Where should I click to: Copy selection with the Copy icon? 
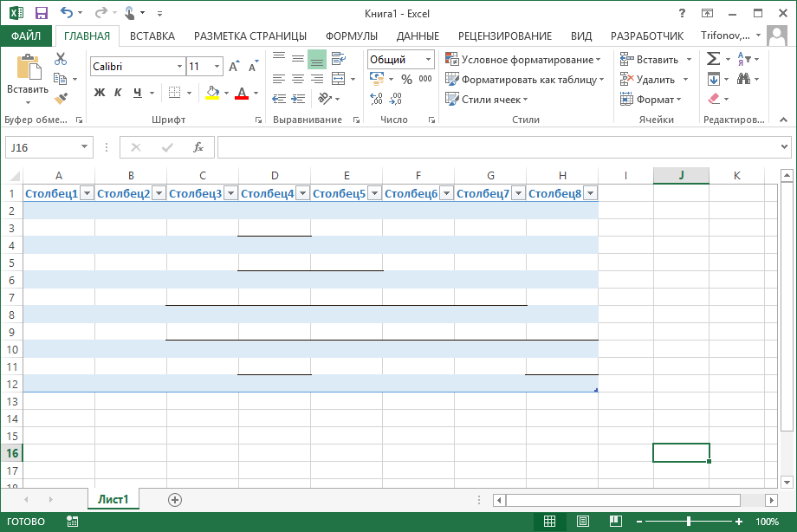61,79
